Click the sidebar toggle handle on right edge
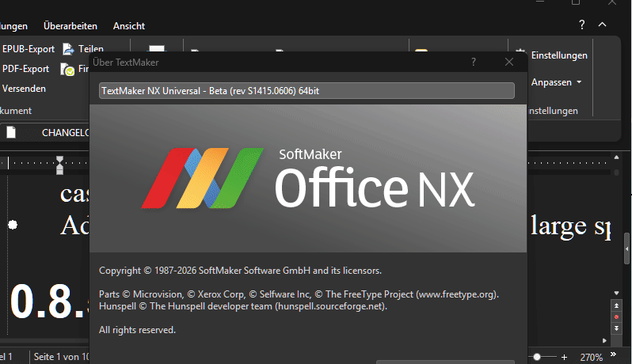Screen dimensions: 632x364 627,248
